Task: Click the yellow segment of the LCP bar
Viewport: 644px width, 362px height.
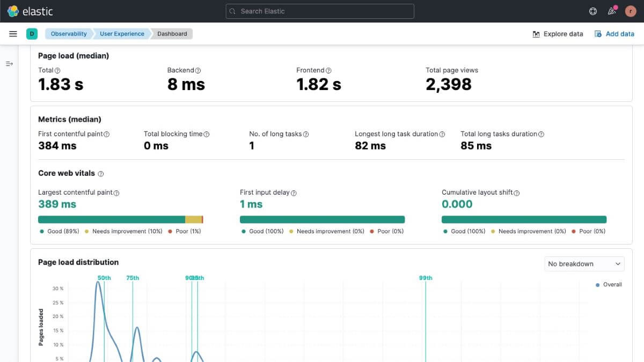Action: tap(192, 219)
